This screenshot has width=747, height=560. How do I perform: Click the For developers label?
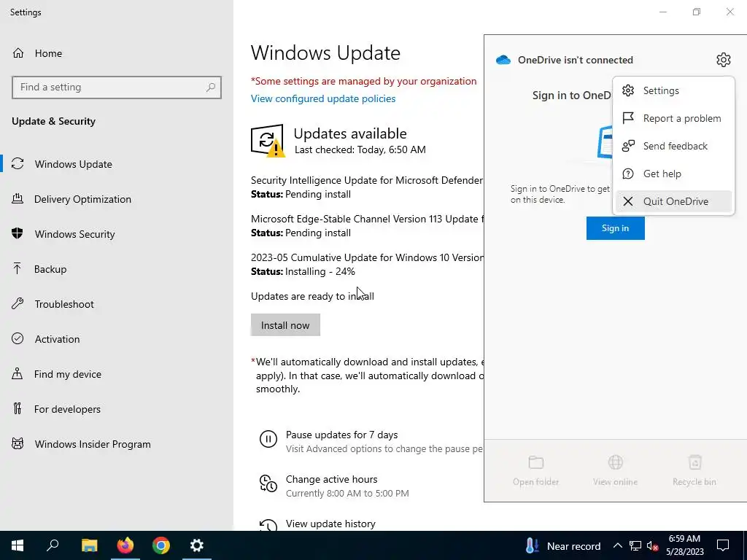tap(67, 409)
